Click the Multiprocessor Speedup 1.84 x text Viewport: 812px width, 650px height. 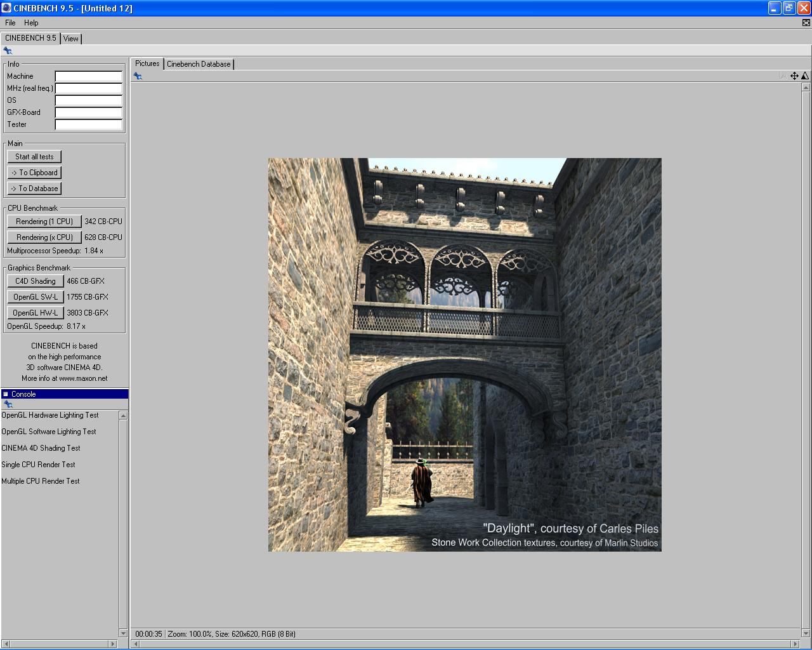(x=55, y=251)
